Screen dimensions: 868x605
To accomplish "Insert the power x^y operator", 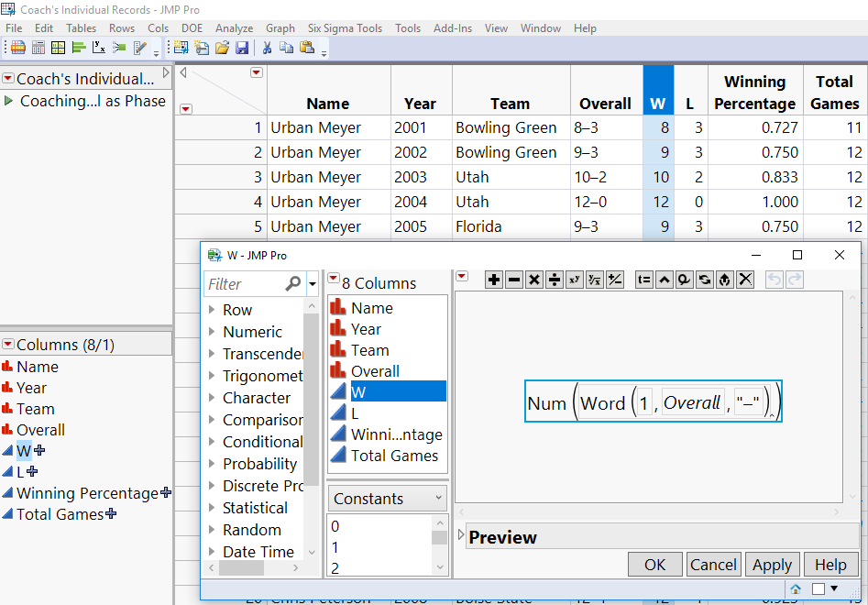I will [575, 280].
